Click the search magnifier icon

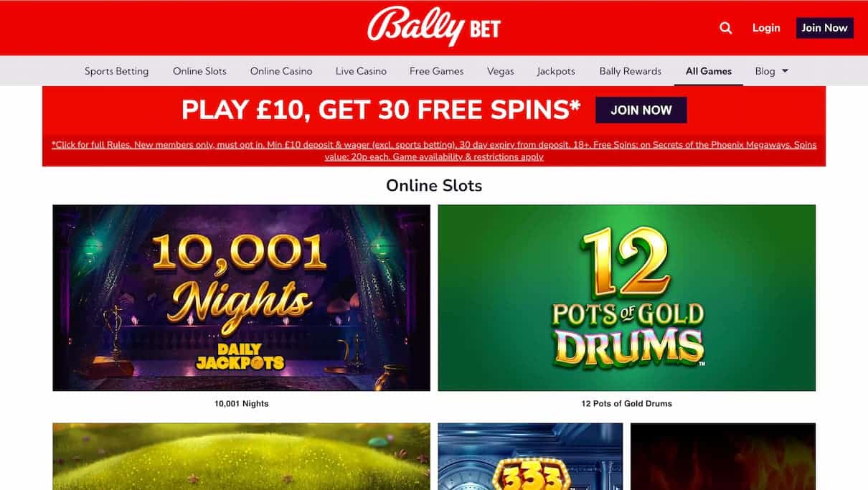[726, 28]
